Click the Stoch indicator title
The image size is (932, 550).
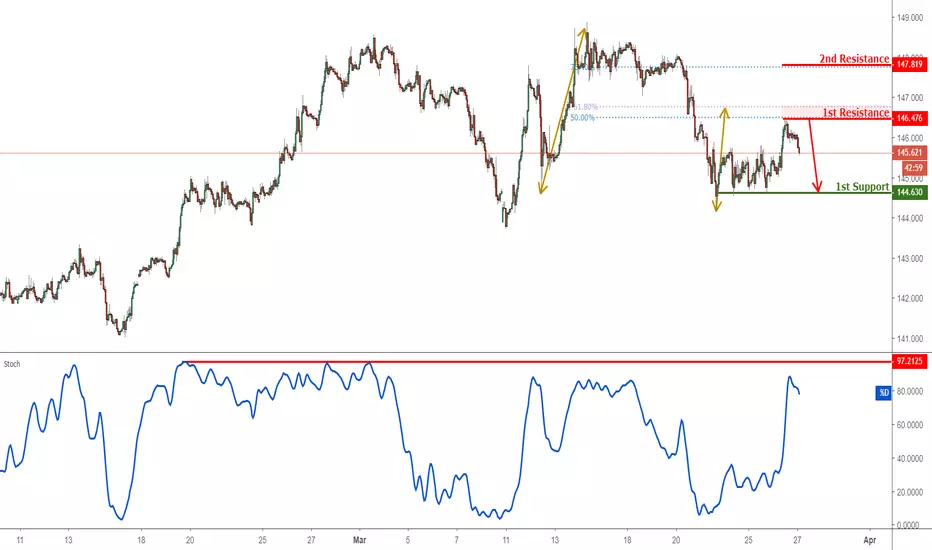pos(12,364)
